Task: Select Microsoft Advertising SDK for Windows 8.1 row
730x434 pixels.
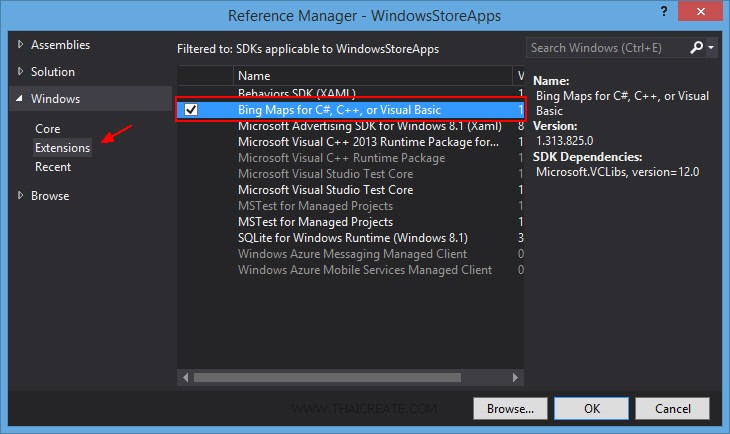Action: click(x=350, y=127)
